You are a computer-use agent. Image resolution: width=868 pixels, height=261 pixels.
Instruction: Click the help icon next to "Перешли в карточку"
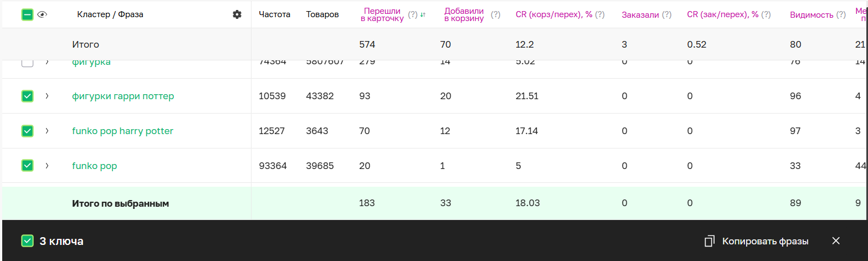pos(413,15)
